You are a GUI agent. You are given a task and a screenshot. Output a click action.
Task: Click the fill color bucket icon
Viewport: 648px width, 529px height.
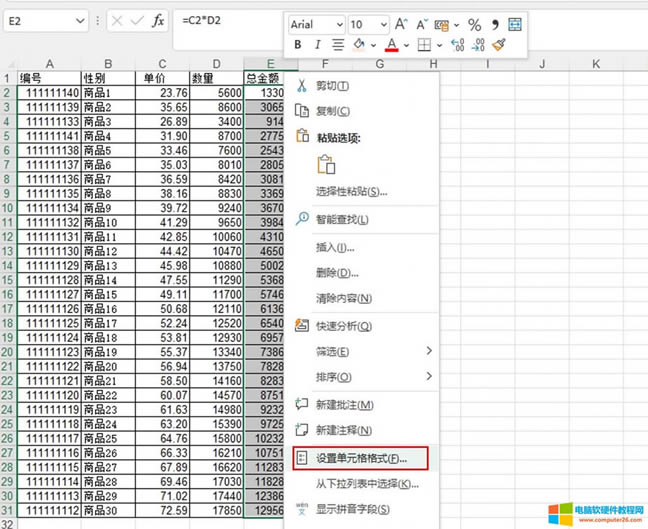360,44
